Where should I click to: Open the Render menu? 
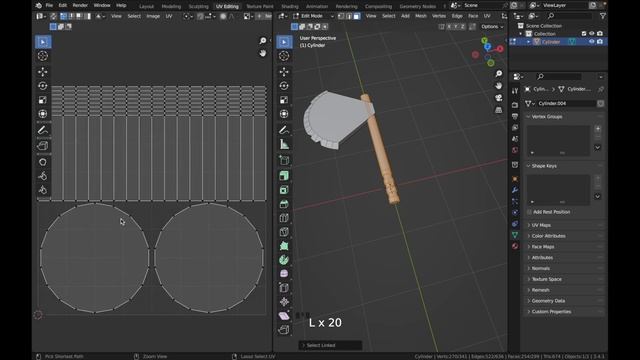coord(80,6)
